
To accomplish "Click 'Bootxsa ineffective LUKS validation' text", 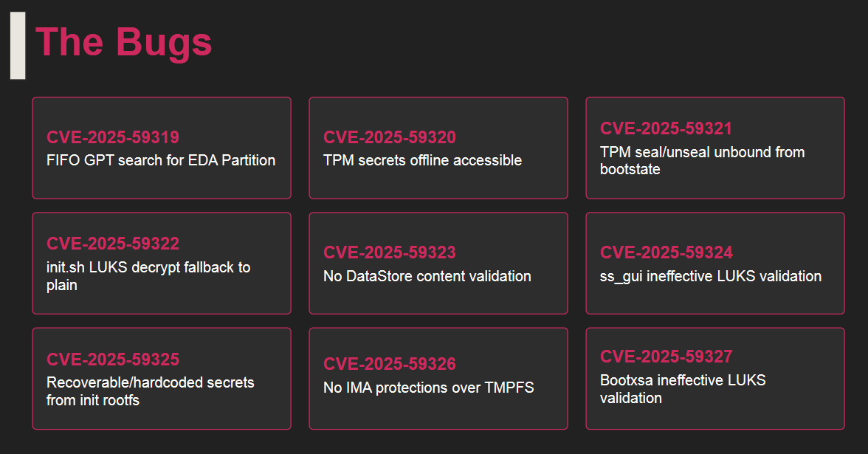I will coord(683,388).
